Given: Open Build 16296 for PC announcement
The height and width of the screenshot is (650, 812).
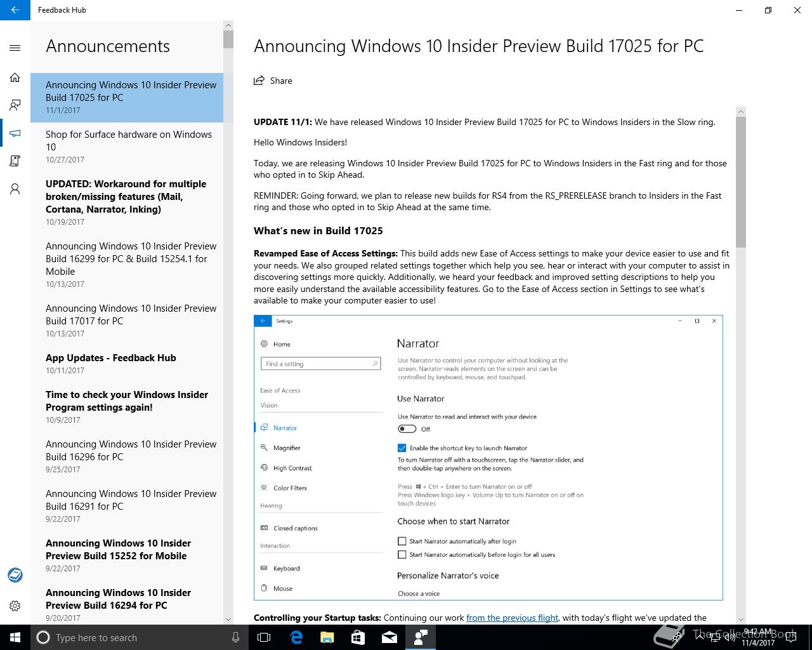Looking at the screenshot, I should (x=127, y=456).
